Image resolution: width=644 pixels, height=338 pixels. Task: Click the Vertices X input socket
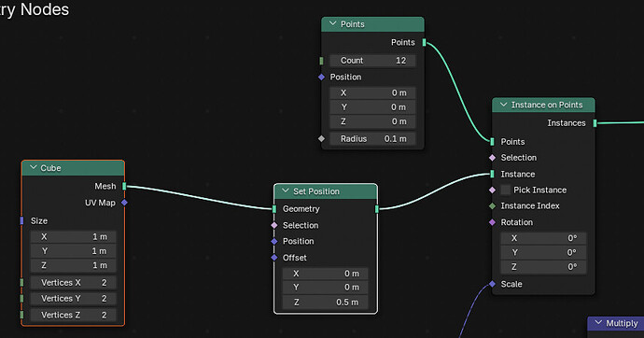(21, 283)
